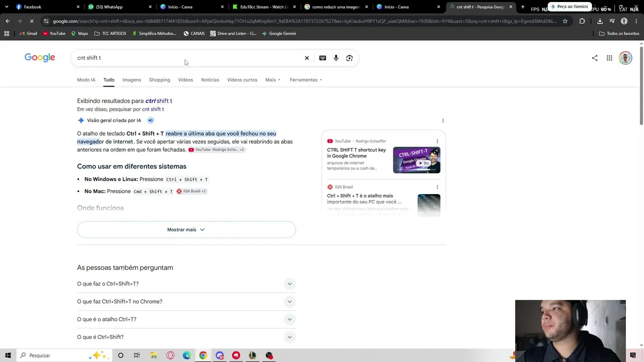The height and width of the screenshot is (362, 644).
Task: Stop loading the current page
Action: [32, 21]
